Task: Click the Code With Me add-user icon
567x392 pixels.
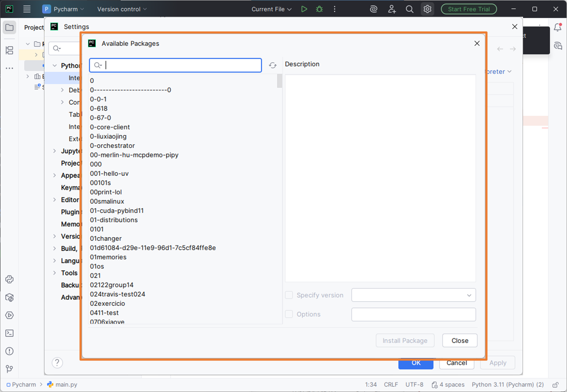Action: [392, 9]
